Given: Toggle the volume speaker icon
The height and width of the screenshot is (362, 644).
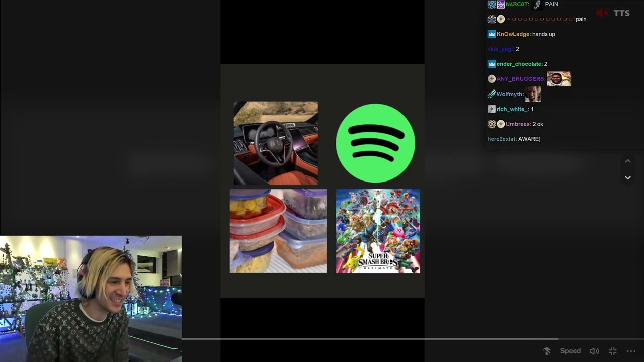Looking at the screenshot, I should (x=594, y=351).
